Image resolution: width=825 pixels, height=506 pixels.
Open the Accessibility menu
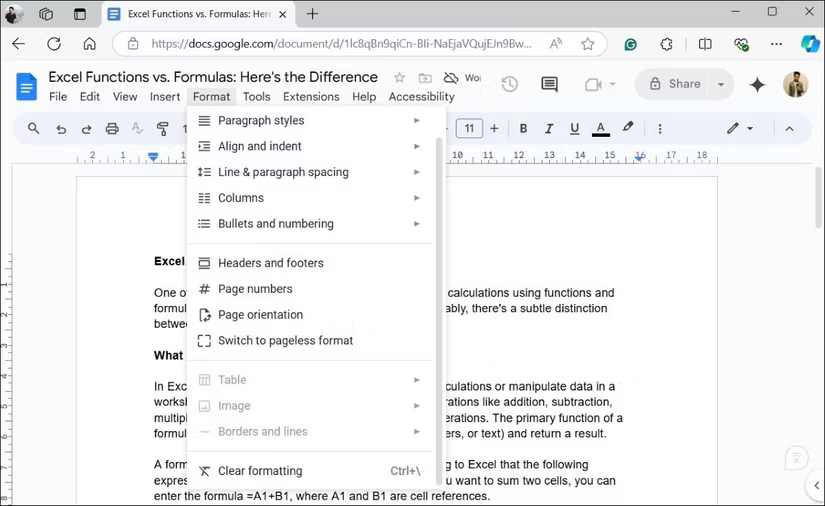(421, 97)
